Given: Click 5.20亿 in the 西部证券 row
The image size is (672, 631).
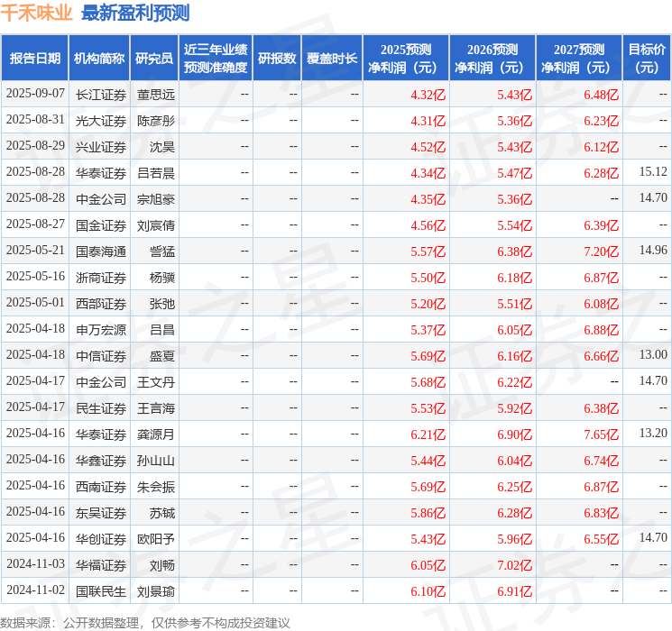Looking at the screenshot, I should pyautogui.click(x=428, y=303).
